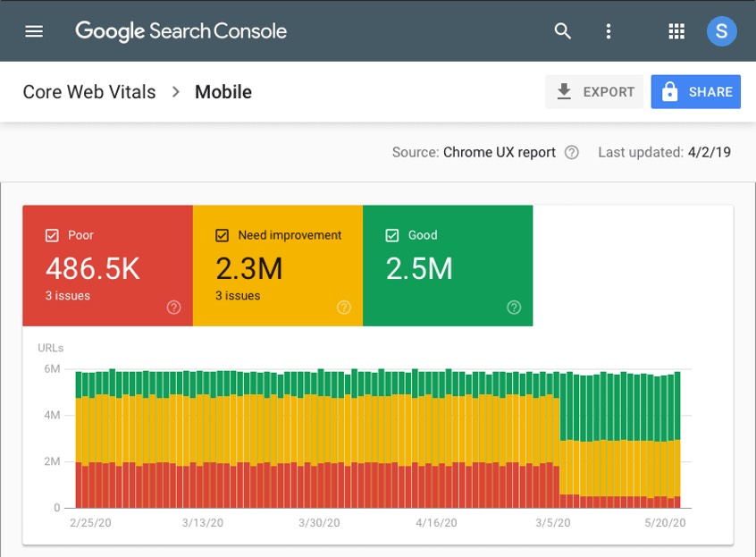Click the 2M axis value
This screenshot has width=756, height=557.
coord(52,461)
